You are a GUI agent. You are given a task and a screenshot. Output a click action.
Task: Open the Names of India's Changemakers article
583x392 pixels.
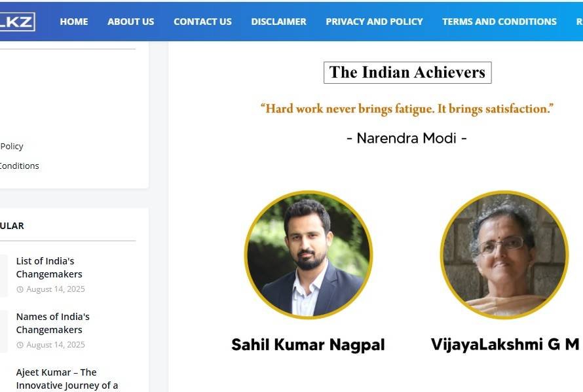pyautogui.click(x=52, y=323)
